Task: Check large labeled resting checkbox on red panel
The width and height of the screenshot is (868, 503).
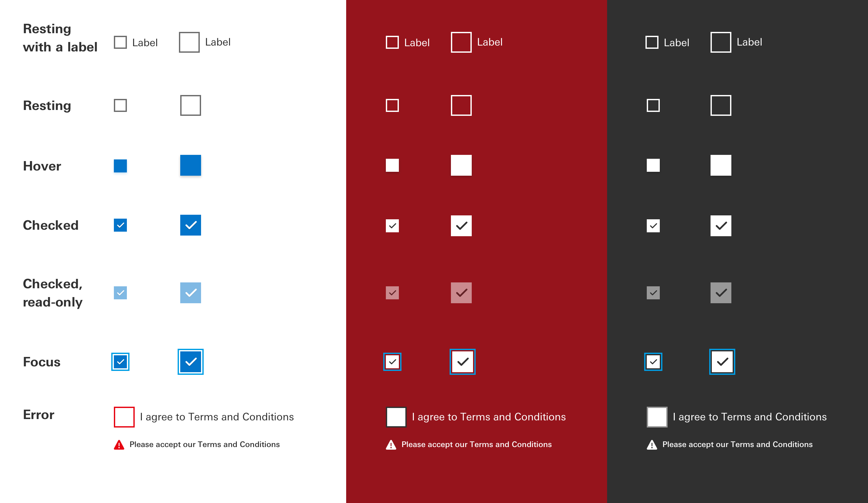Action: point(461,42)
